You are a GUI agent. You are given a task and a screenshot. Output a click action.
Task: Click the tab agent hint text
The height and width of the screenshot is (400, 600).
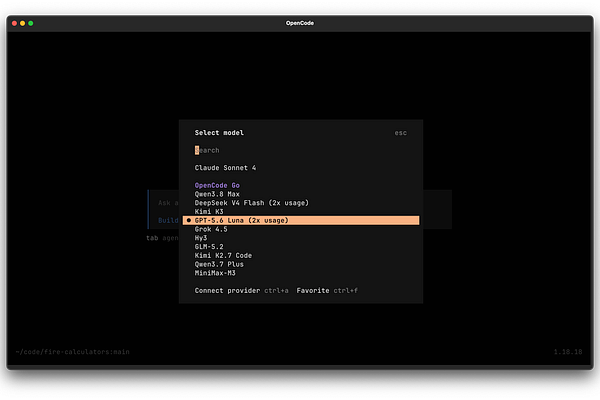[162, 238]
